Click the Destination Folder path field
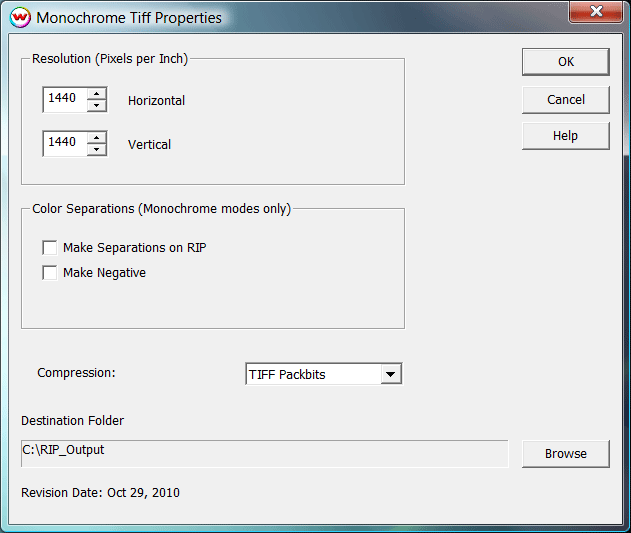631x533 pixels. coord(264,453)
